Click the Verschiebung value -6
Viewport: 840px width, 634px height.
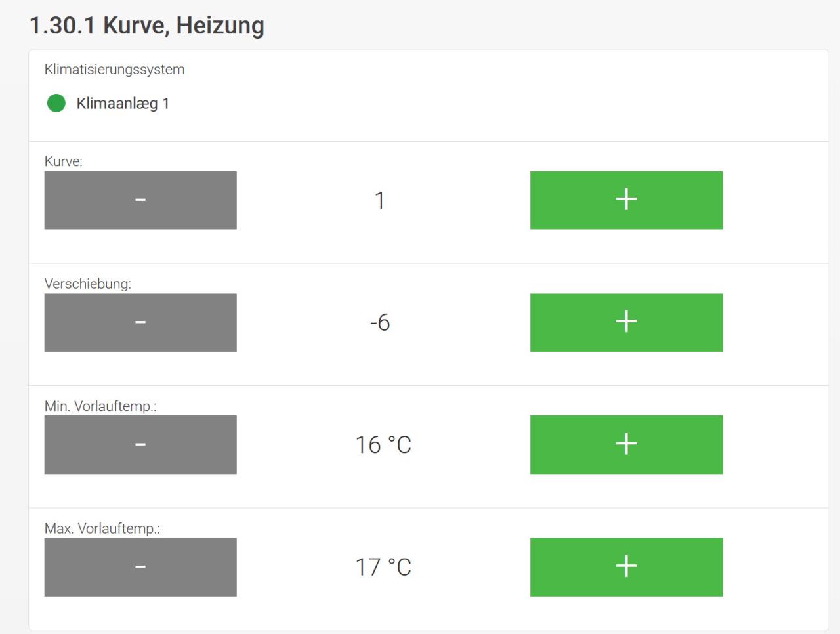[x=380, y=322]
